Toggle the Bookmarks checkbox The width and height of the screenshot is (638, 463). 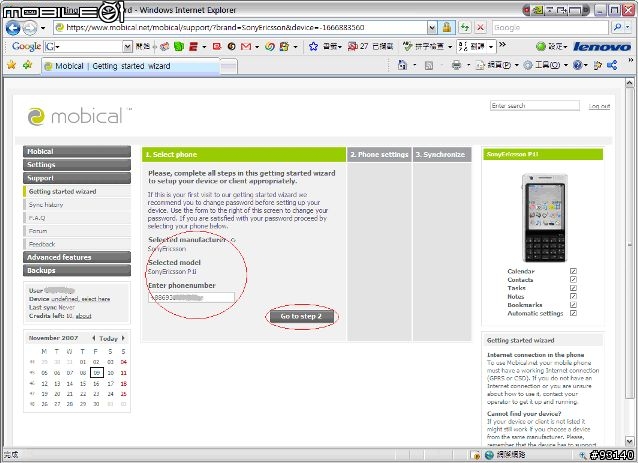click(x=573, y=305)
